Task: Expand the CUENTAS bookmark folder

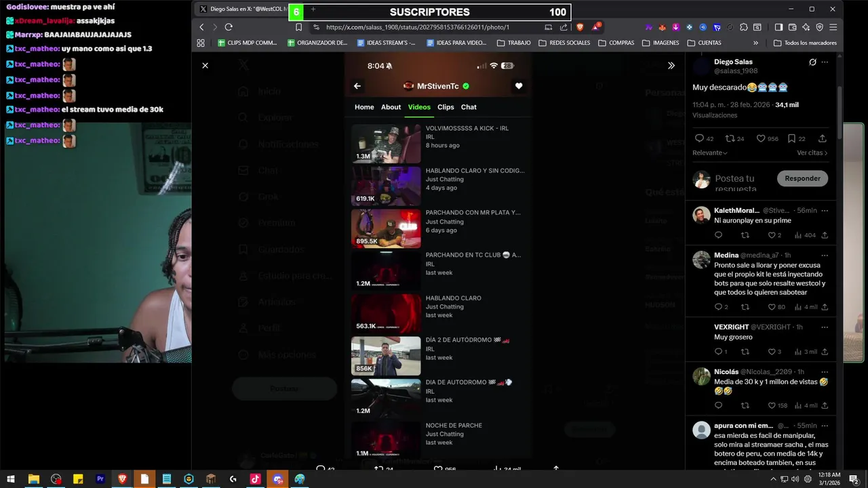Action: [x=705, y=43]
